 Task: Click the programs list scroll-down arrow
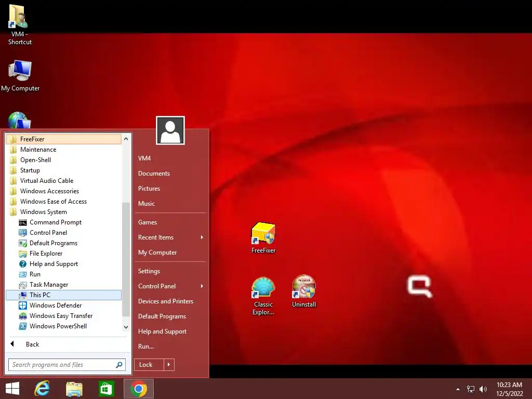tap(126, 327)
